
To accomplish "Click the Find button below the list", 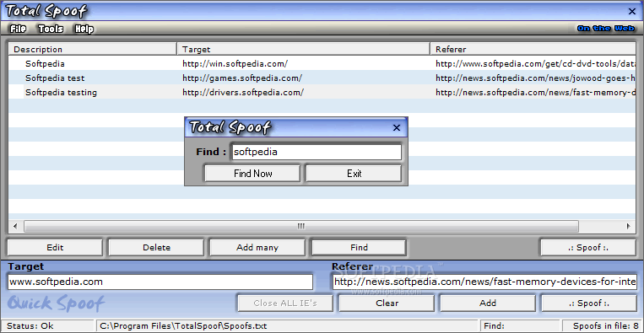I will pos(359,248).
